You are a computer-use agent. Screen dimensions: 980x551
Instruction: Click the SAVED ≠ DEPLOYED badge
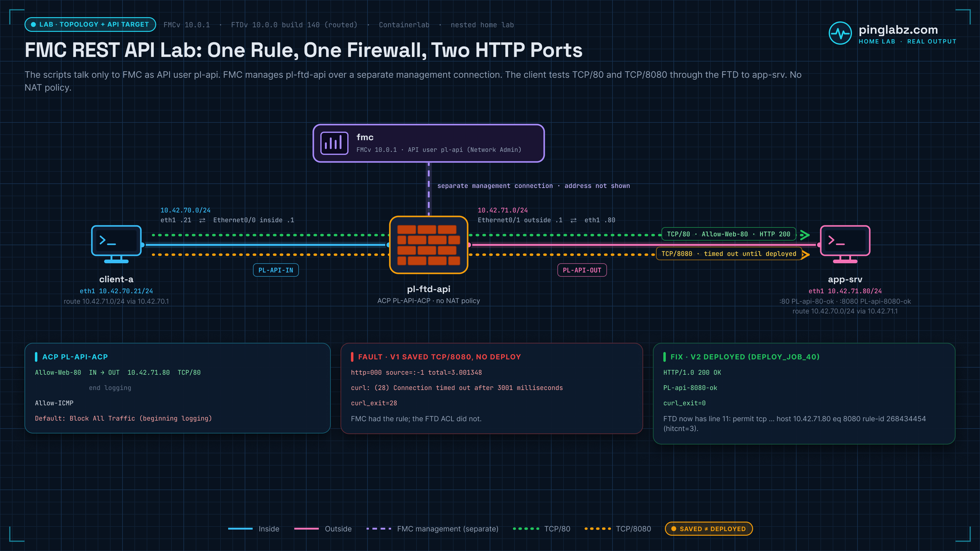pyautogui.click(x=709, y=529)
